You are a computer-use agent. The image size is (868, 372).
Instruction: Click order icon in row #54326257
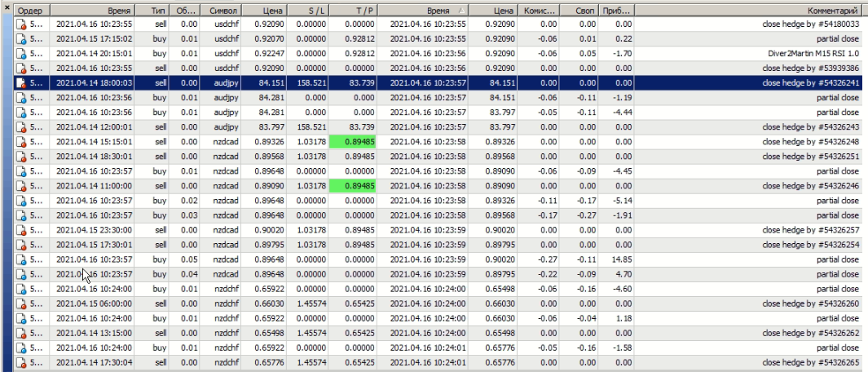point(21,230)
